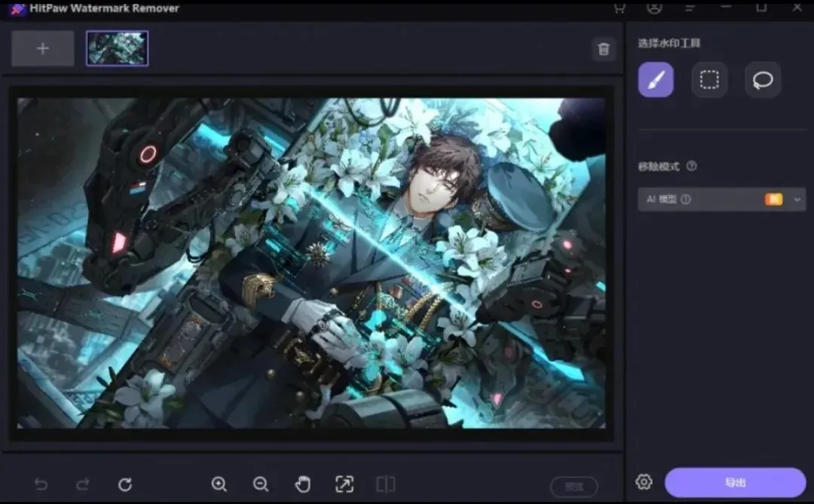Select the rectangular marquee selection tool

[709, 80]
